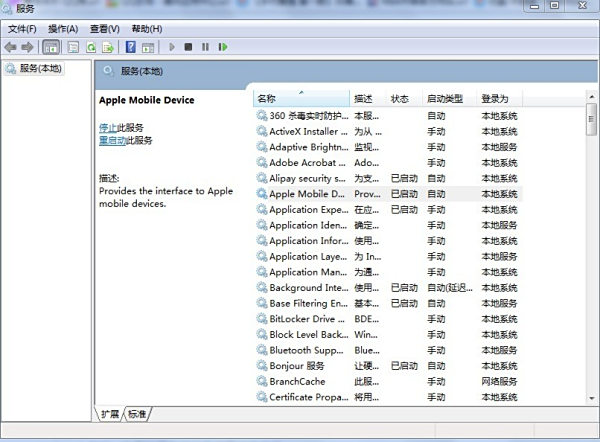Viewport: 600px width, 442px height.
Task: Click the gear icon of Bonjour 服务 row
Action: pyautogui.click(x=262, y=366)
